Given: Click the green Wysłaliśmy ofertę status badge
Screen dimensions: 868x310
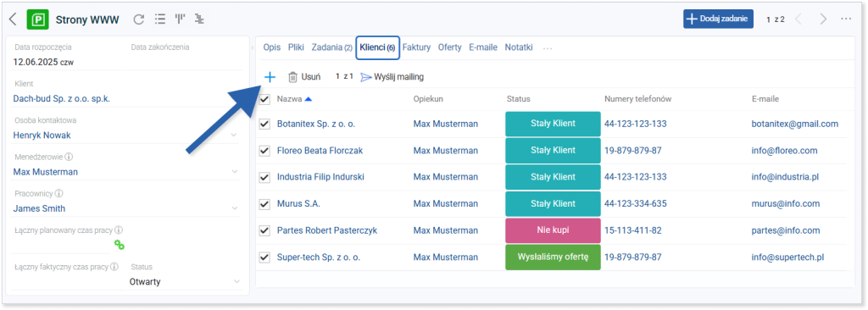Looking at the screenshot, I should click(x=553, y=257).
